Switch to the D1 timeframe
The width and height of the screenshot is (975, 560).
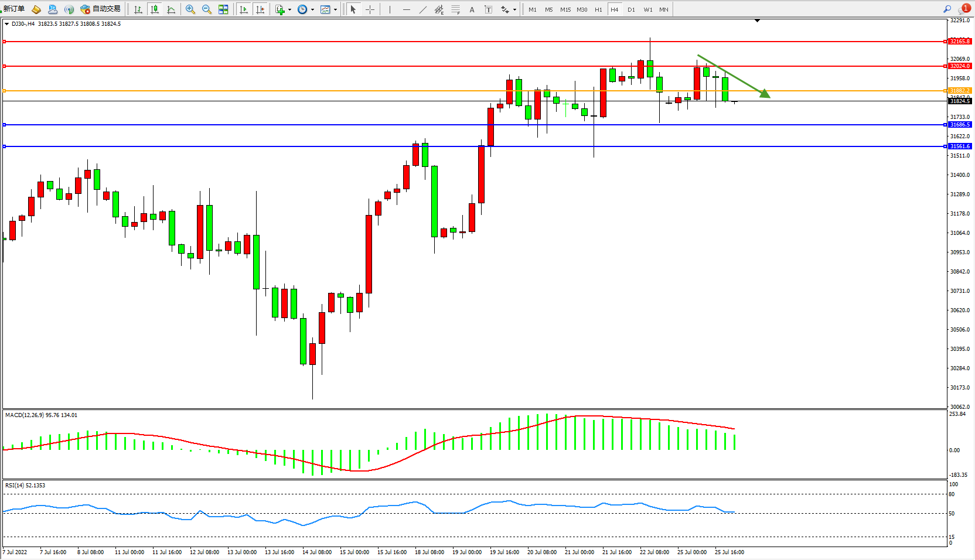[631, 9]
